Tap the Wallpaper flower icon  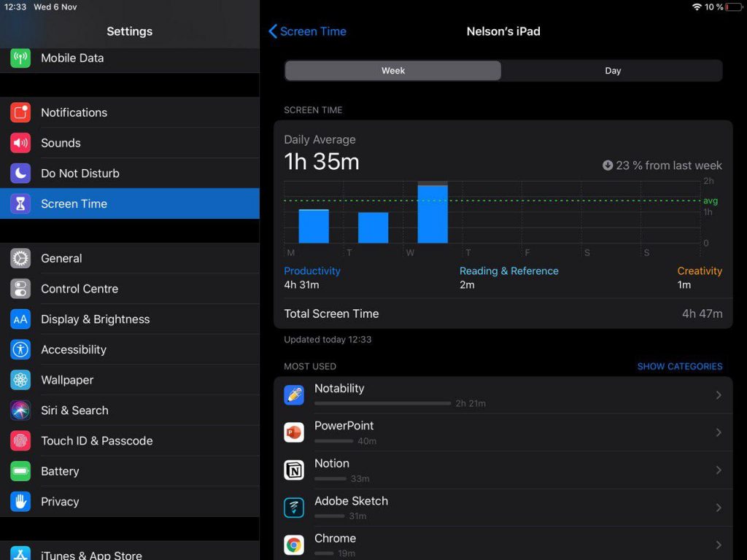click(20, 380)
